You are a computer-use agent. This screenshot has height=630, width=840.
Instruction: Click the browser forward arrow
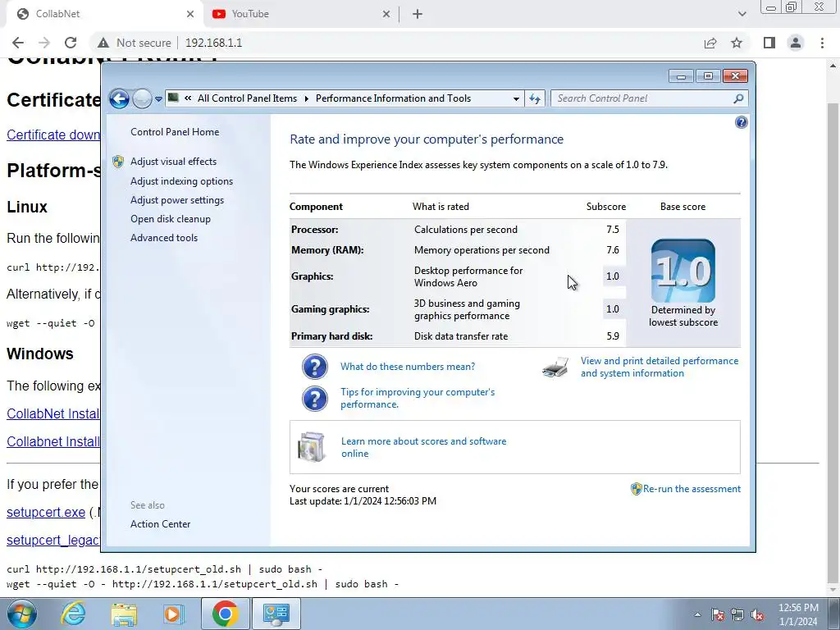(x=44, y=43)
